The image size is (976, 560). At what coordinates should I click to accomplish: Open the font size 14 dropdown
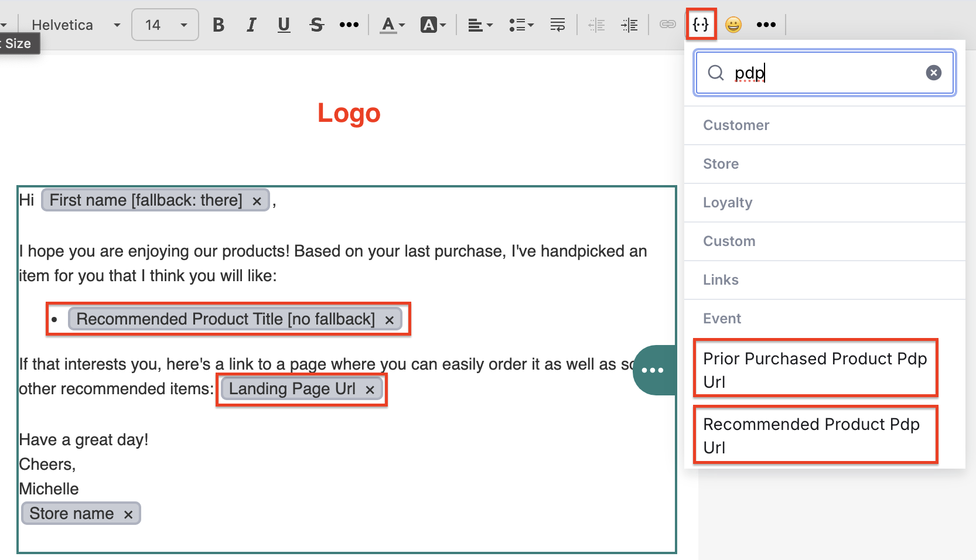(x=165, y=25)
